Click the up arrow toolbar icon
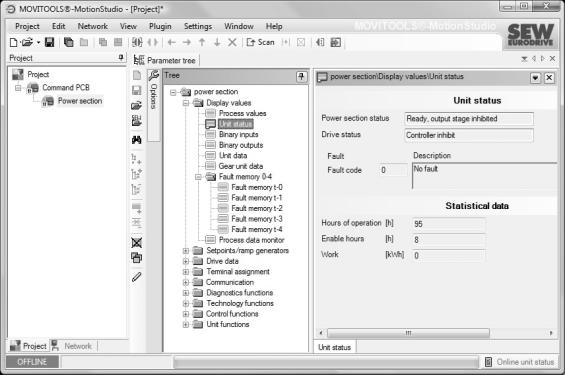Screen dimensions: 565x375 [202, 43]
